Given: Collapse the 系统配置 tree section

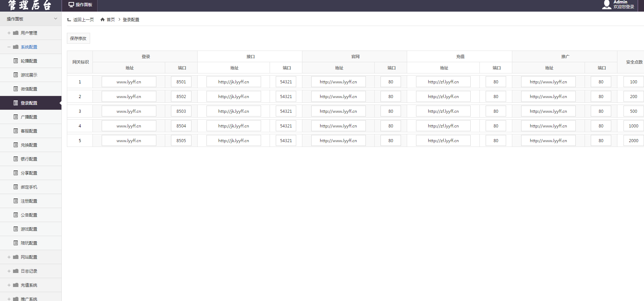Looking at the screenshot, I should [9, 47].
